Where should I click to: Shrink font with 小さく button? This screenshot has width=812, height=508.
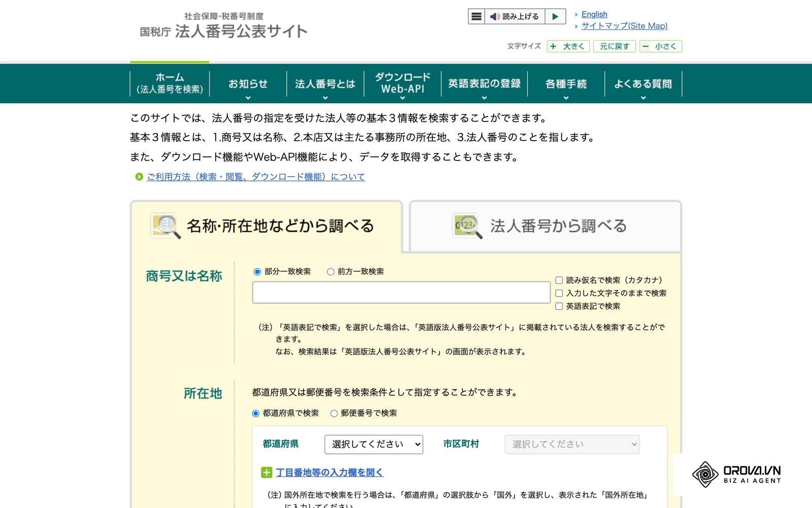click(661, 46)
